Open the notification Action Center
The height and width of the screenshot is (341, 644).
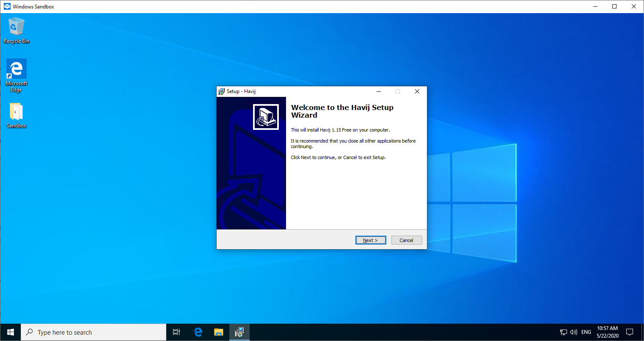pyautogui.click(x=630, y=332)
